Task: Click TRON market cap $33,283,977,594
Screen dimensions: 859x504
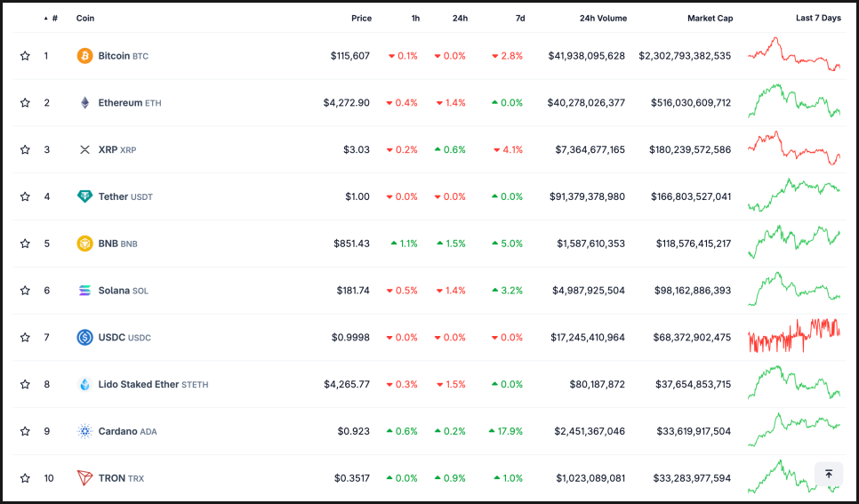Action: click(x=692, y=478)
